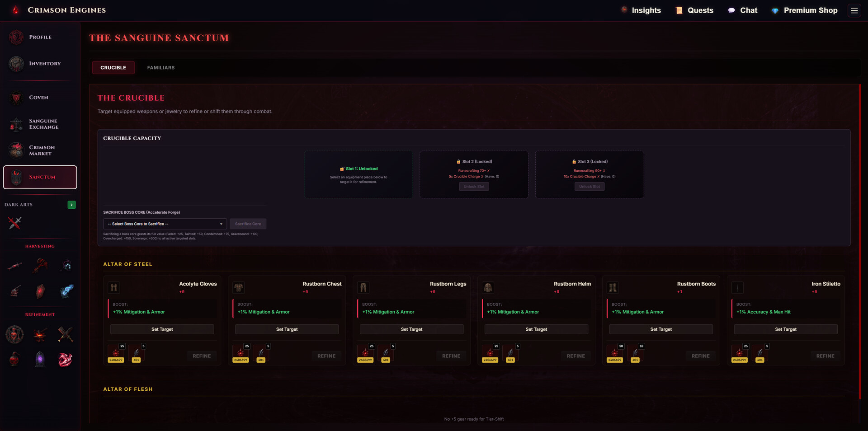The image size is (868, 431).
Task: Click 'No +5 gear ready for Tier-Shift' text
Action: [x=474, y=419]
